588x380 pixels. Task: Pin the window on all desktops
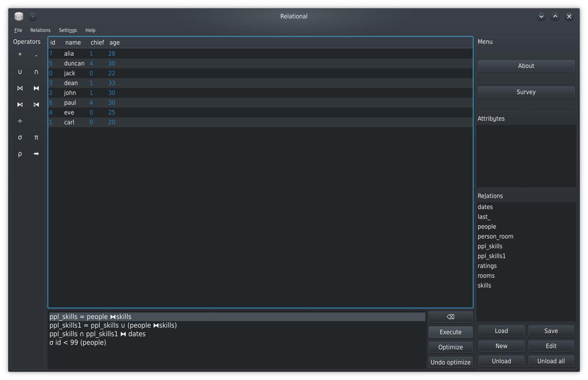coord(33,16)
